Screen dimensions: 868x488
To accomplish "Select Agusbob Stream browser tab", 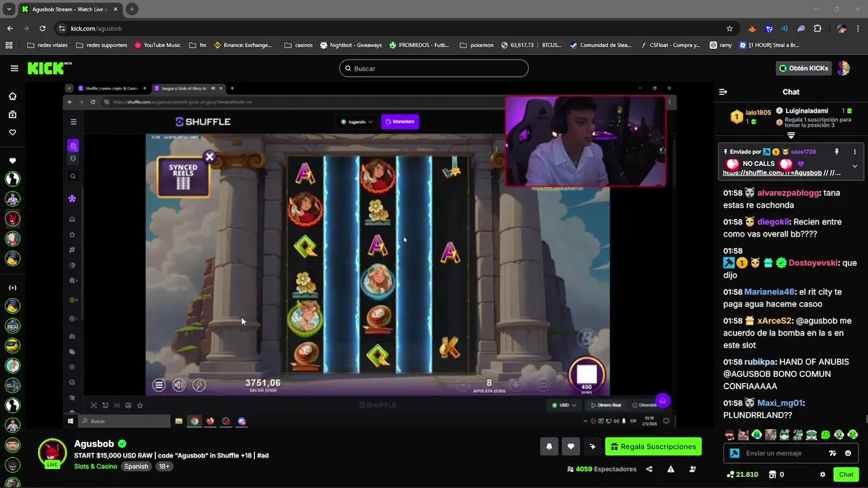I will click(71, 9).
